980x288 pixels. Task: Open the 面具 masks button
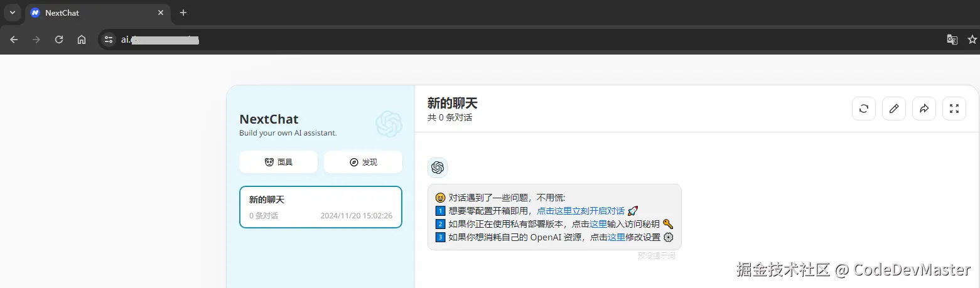point(278,162)
